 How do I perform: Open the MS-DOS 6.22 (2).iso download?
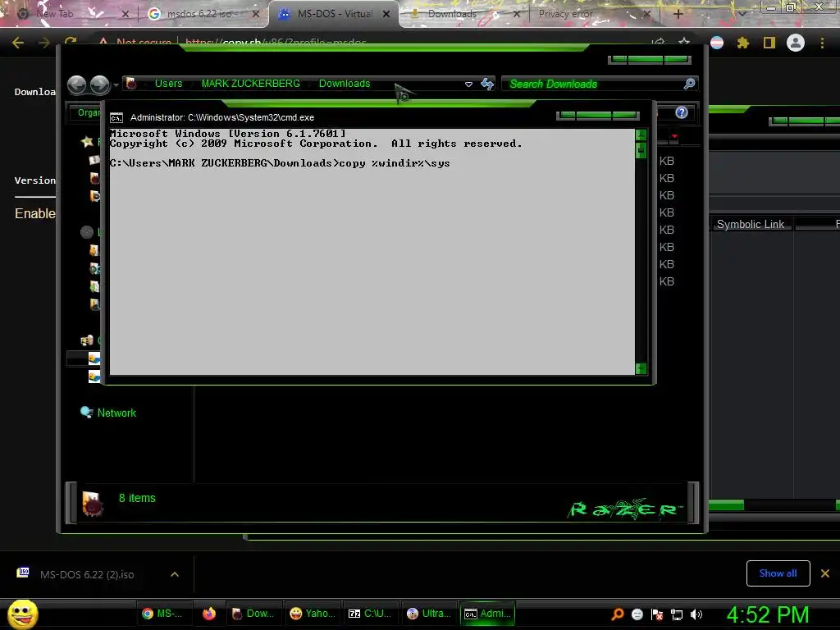pos(87,574)
